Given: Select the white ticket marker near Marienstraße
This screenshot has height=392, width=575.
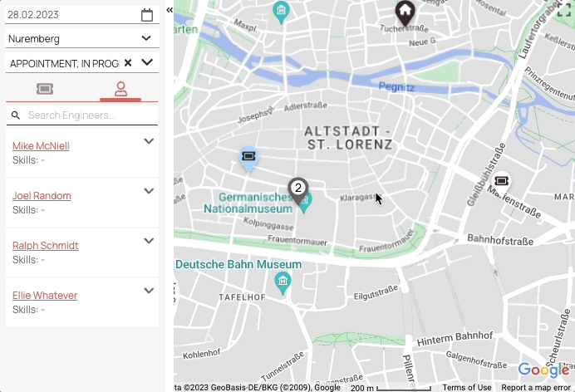Looking at the screenshot, I should click(501, 181).
